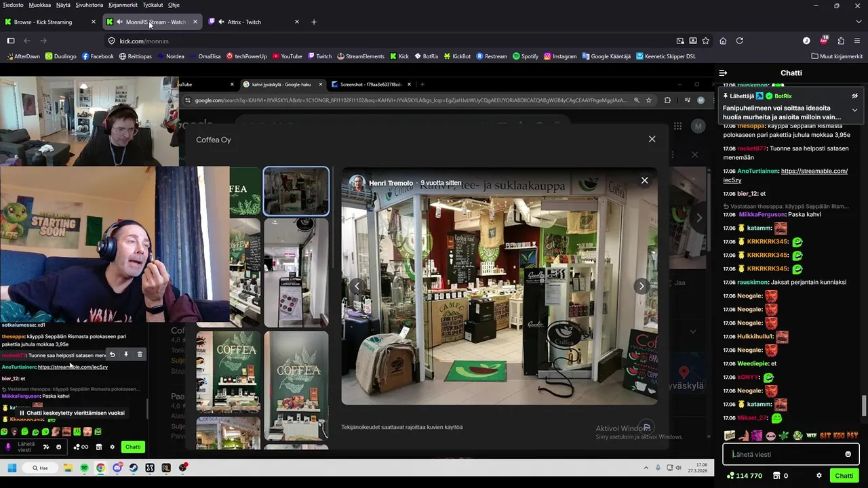This screenshot has height=488, width=868.
Task: Select the highlighted Coffea shop thumbnail
Action: pos(296,191)
